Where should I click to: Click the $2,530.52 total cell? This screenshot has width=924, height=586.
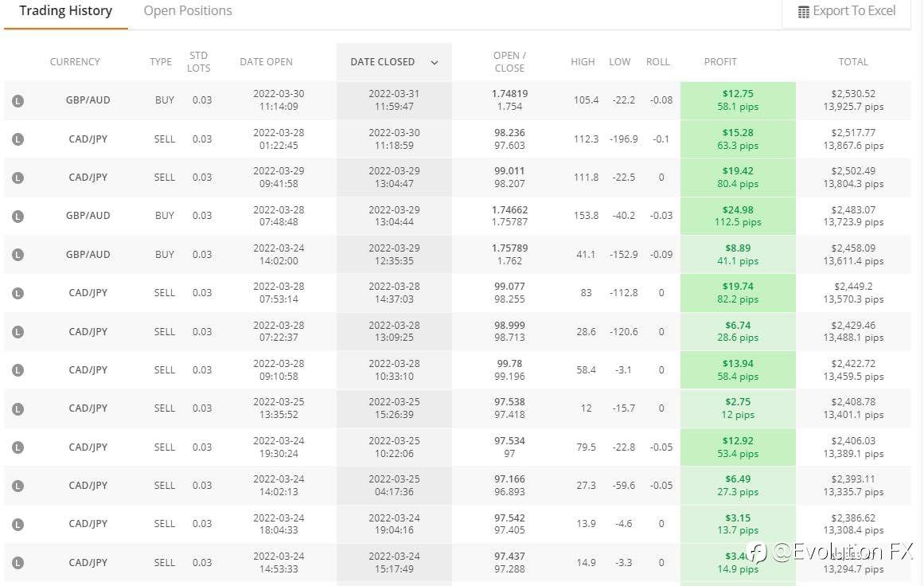(852, 100)
